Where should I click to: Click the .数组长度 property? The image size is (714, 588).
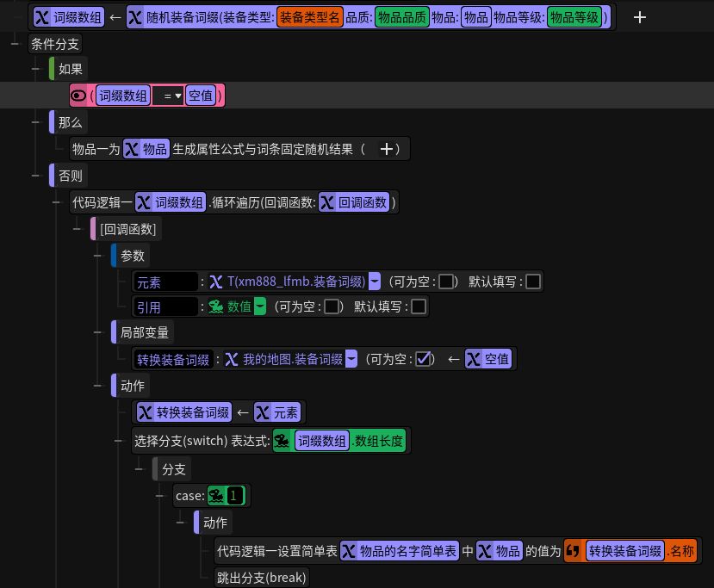tap(378, 441)
